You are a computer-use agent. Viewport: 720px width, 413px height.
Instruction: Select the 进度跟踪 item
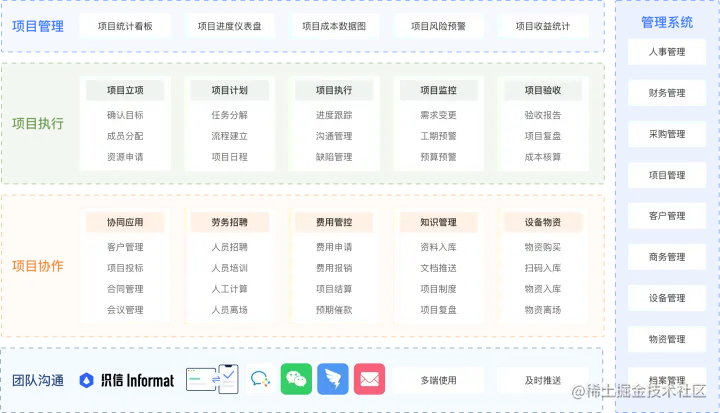(334, 115)
